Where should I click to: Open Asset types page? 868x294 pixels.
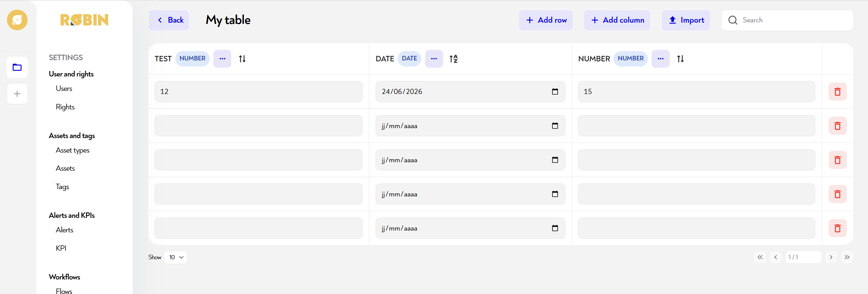point(72,150)
